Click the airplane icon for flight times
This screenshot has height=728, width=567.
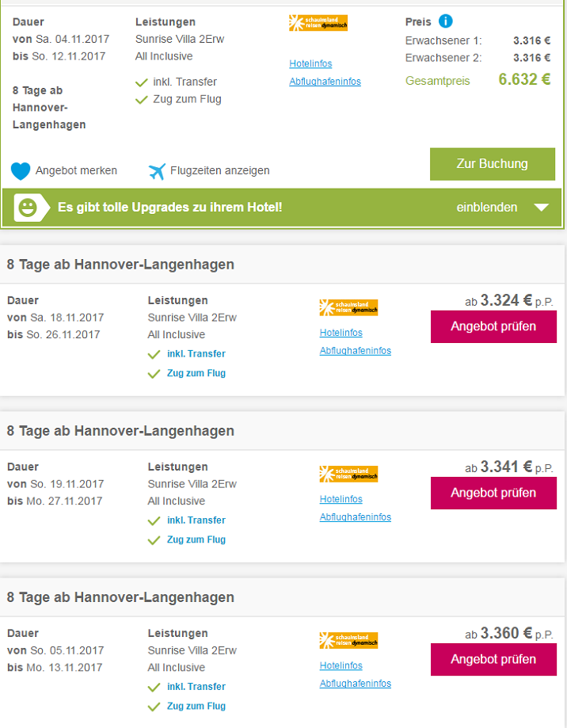[x=157, y=170]
